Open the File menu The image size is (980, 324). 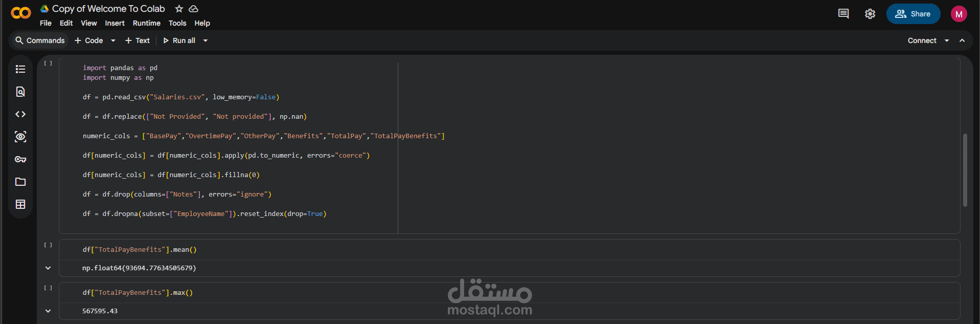click(x=45, y=23)
